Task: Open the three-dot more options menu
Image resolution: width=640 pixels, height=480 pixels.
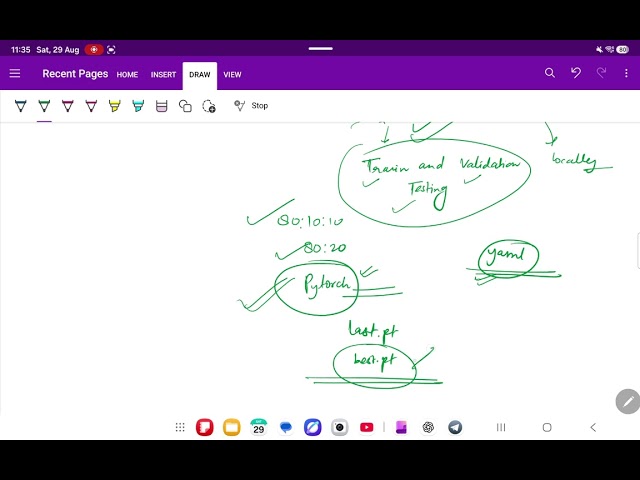Action: click(x=626, y=73)
